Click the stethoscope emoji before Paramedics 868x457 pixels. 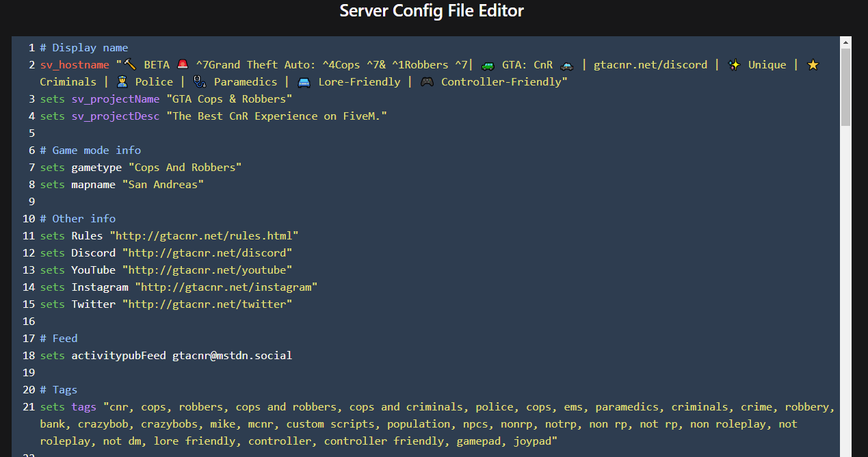(200, 82)
